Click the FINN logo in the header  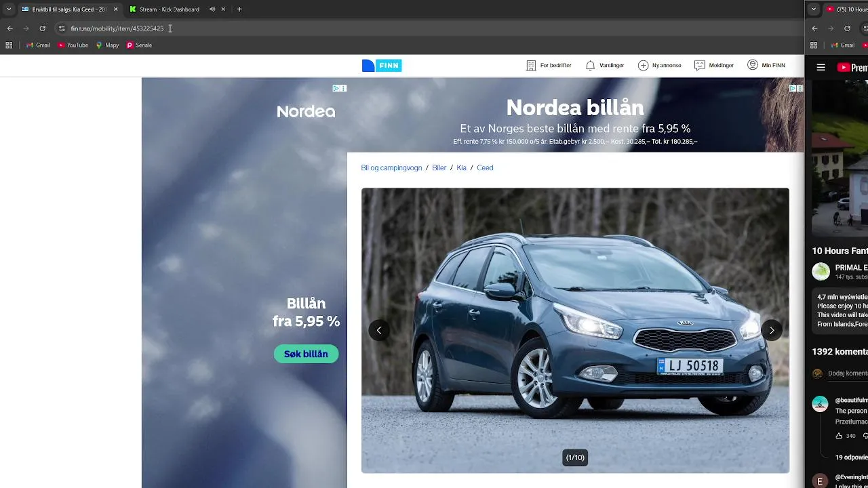pyautogui.click(x=382, y=66)
